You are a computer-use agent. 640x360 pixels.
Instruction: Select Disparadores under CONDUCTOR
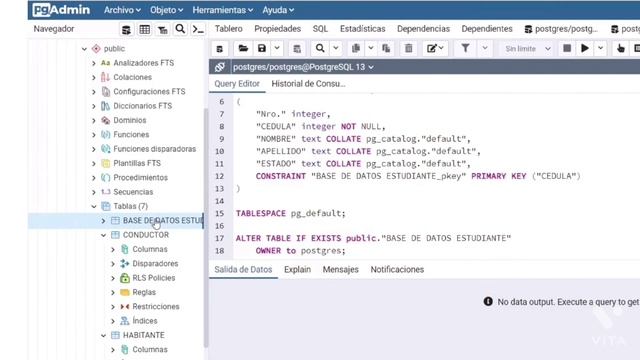155,264
